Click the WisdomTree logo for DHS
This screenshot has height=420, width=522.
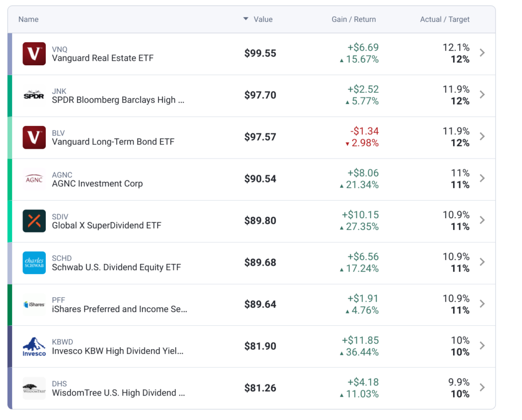pyautogui.click(x=34, y=388)
